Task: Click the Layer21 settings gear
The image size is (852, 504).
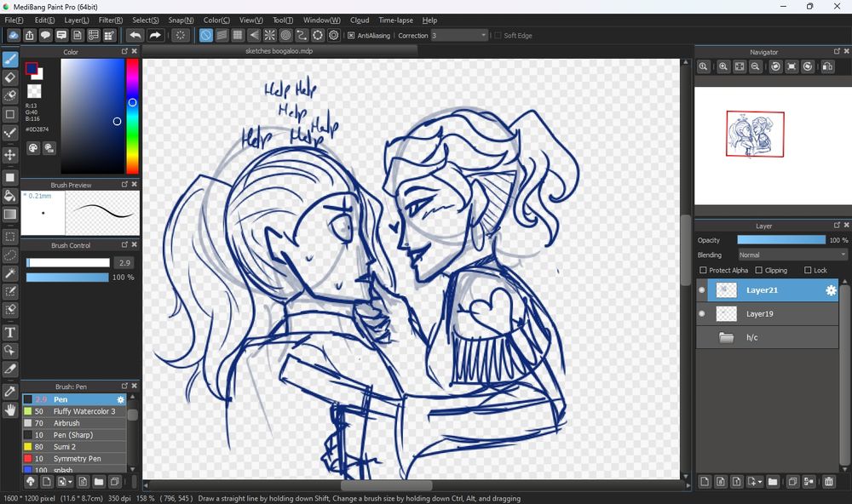Action: (829, 290)
